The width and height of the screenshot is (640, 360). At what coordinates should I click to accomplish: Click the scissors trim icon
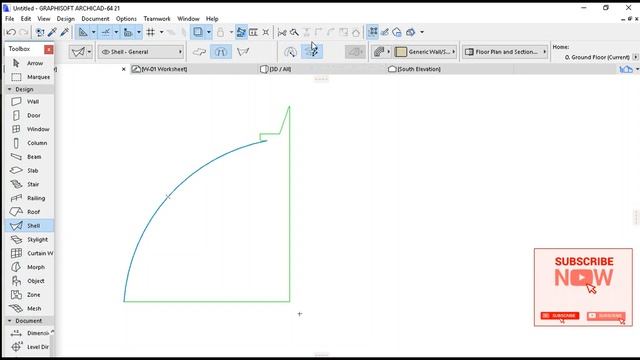282,32
